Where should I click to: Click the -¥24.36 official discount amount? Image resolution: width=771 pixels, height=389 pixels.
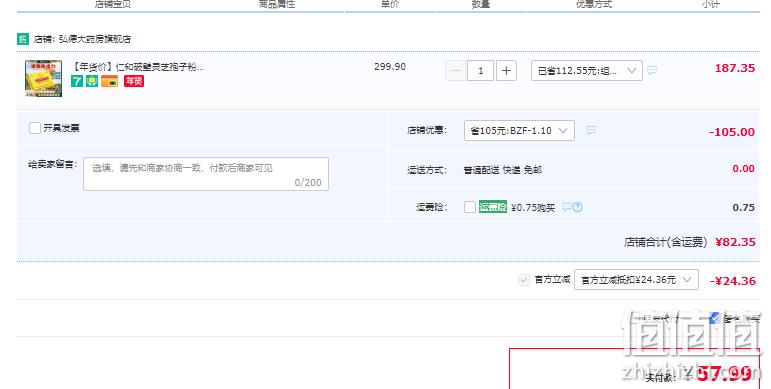pos(733,281)
